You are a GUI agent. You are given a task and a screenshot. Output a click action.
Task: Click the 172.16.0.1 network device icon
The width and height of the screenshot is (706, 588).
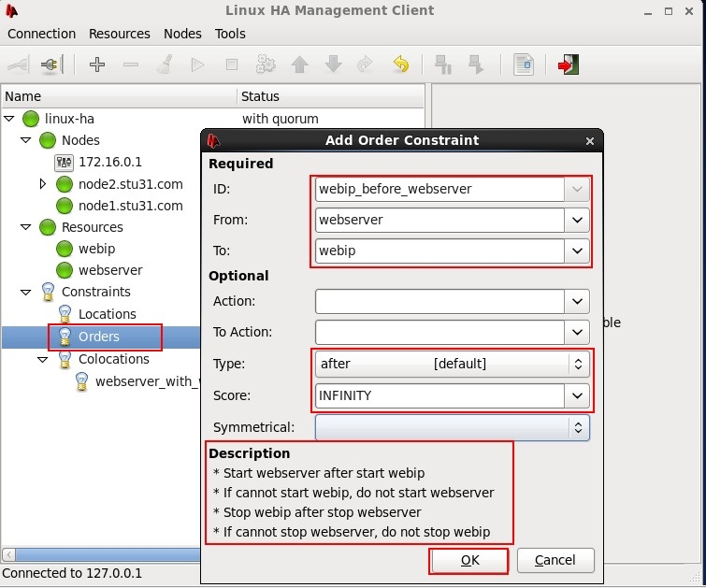pos(64,163)
